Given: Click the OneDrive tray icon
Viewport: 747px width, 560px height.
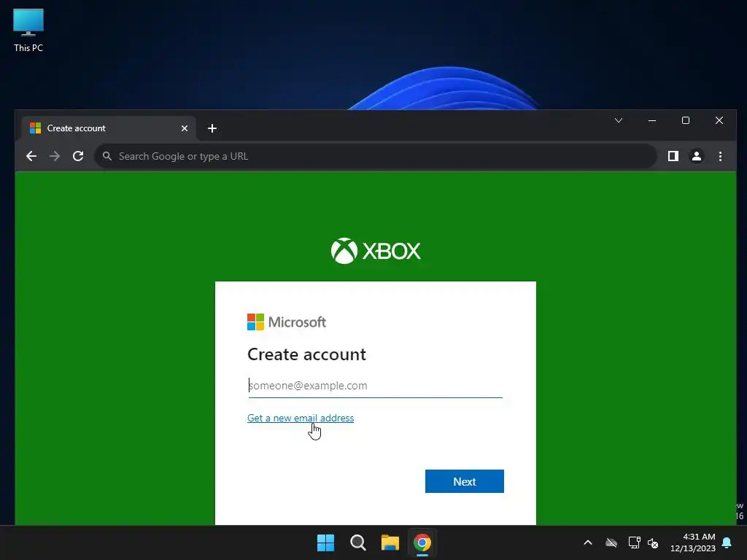Looking at the screenshot, I should pos(611,542).
